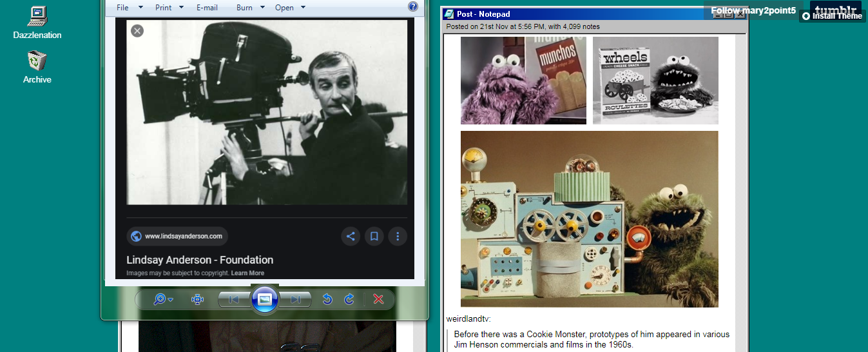
Task: Open the three-dot more options icon
Action: (x=398, y=236)
